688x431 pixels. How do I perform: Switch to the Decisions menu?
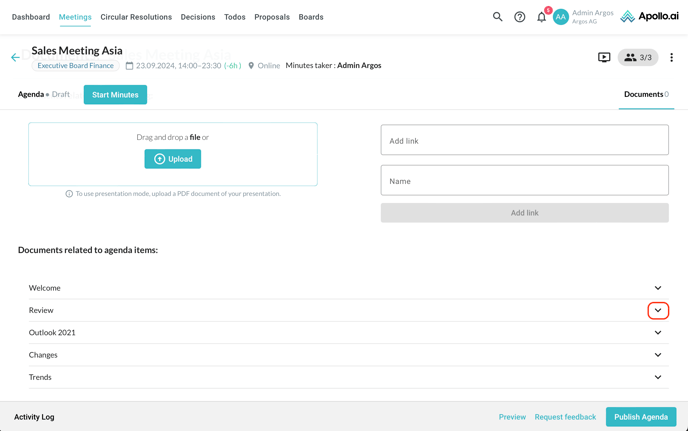coord(198,17)
